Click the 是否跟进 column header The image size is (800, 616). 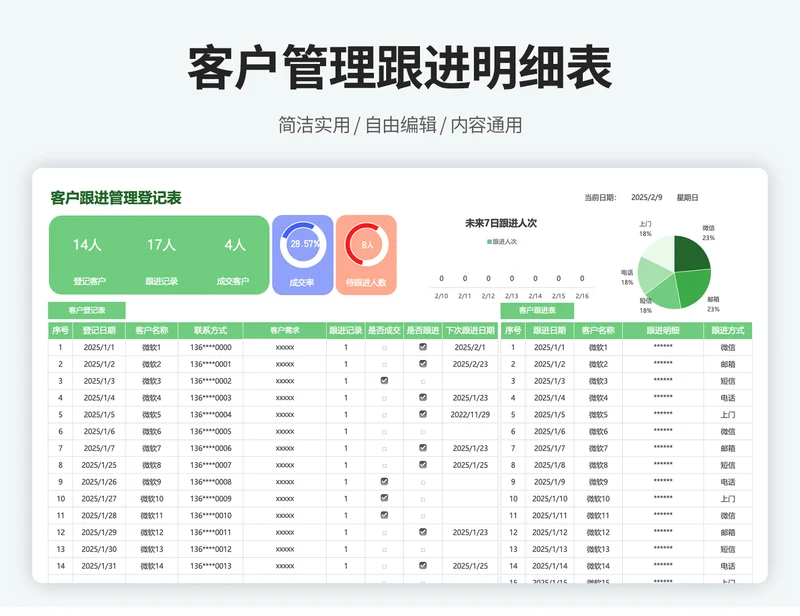click(423, 330)
